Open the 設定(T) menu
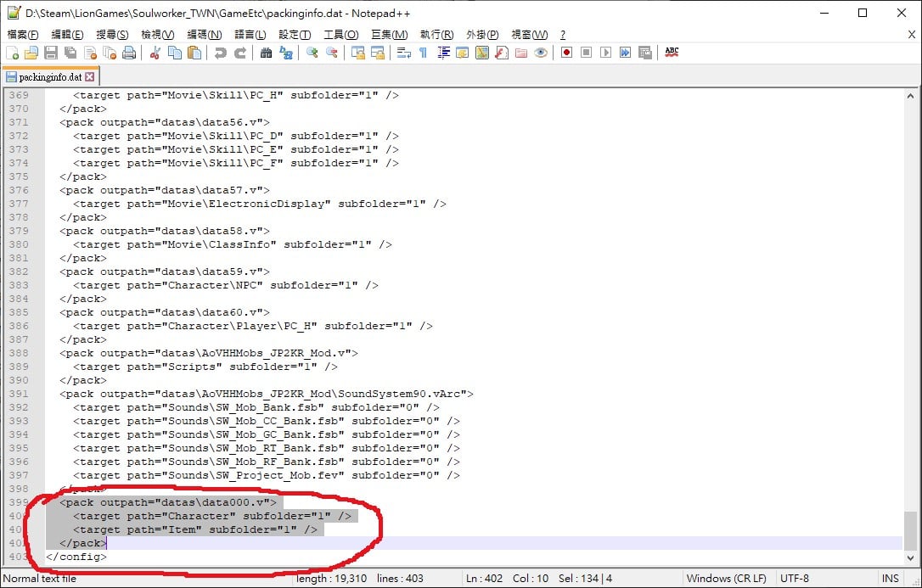Screen dimensions: 922x588 [x=295, y=35]
